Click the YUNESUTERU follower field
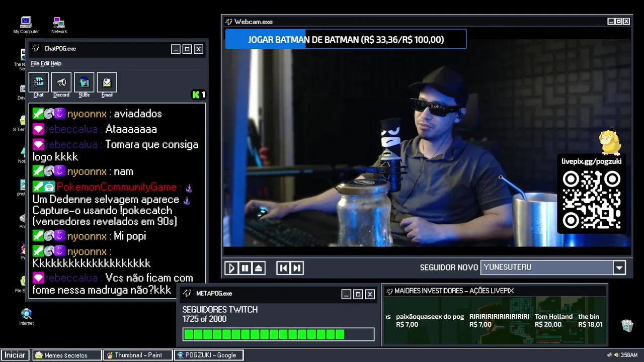 (547, 267)
